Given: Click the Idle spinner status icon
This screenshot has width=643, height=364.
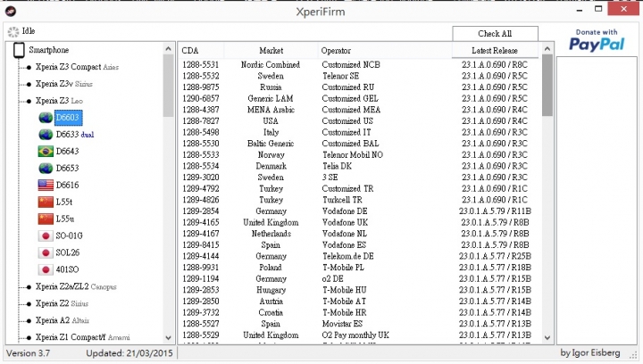Looking at the screenshot, I should tap(13, 31).
